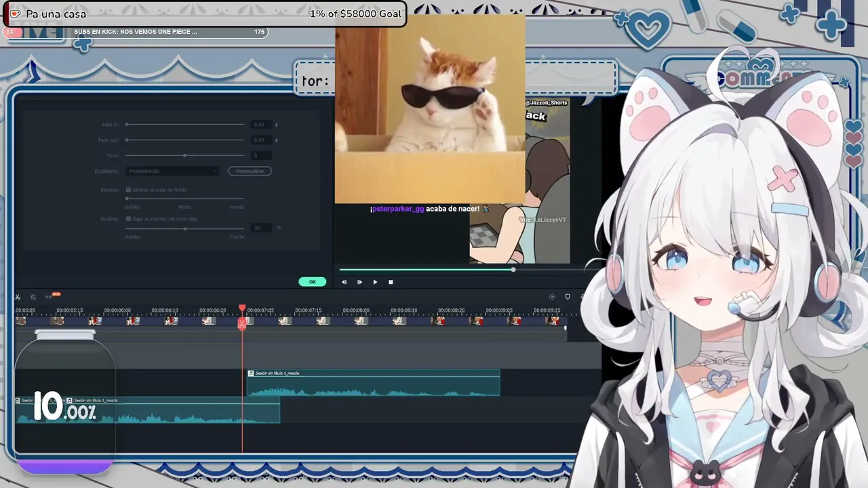
Task: Click the 'Voz: LaLizzysVT' credit text
Action: point(543,220)
